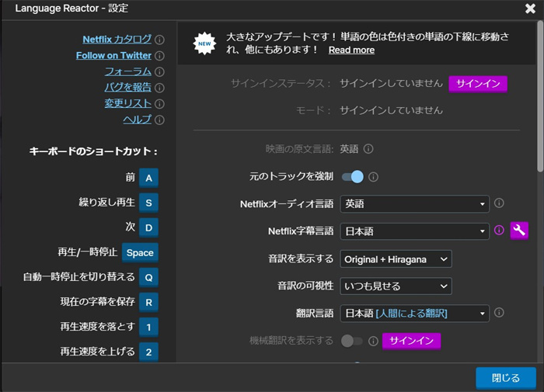Click info icon for Netflixオーディオ言語

(499, 203)
